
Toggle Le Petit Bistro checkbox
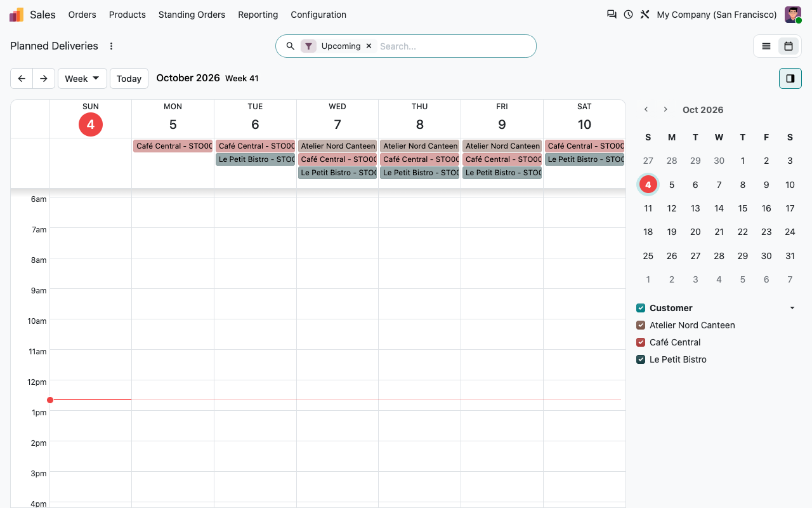(x=641, y=359)
